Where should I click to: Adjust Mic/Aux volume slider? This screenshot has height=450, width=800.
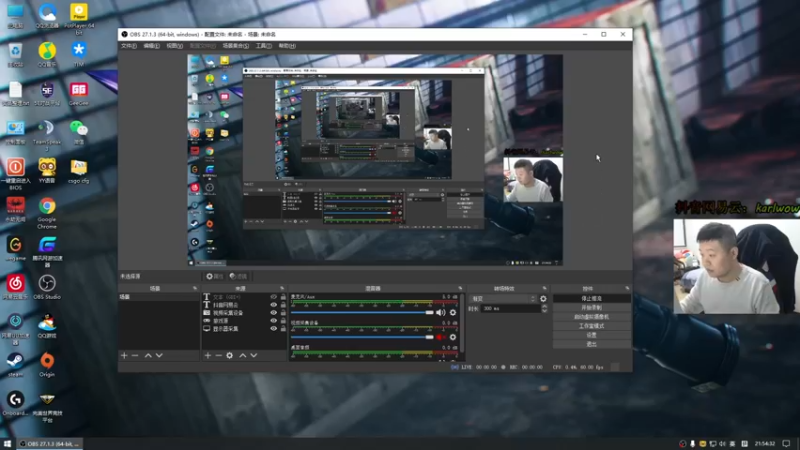point(362,312)
